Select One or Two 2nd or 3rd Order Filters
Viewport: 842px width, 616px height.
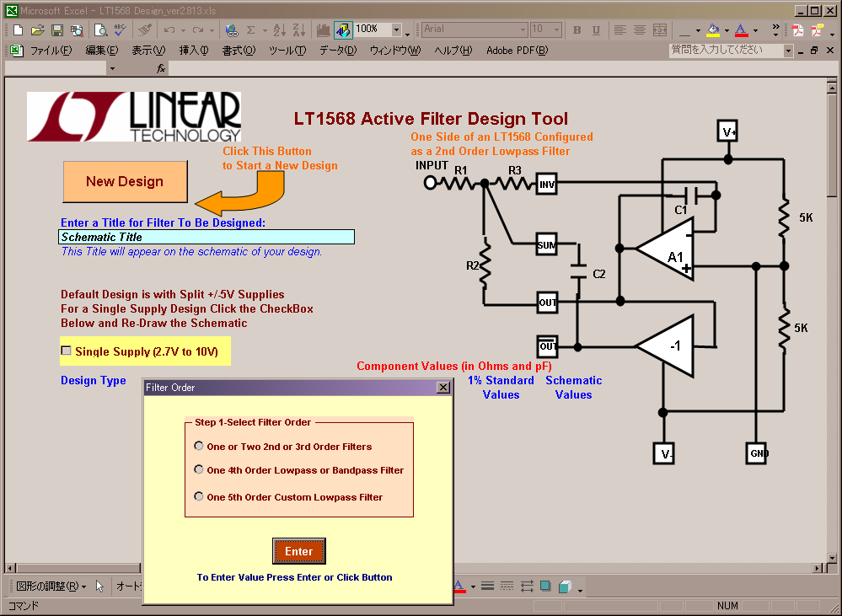199,446
